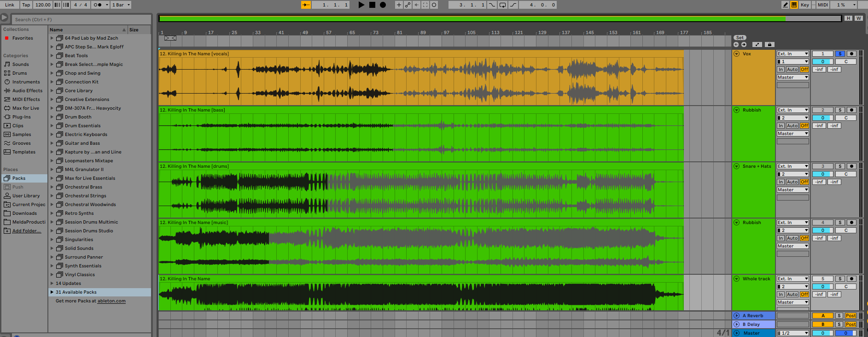Viewport: 868px width, 337px height.
Task: Collapse the Vox track with its fold arrow
Action: (737, 54)
